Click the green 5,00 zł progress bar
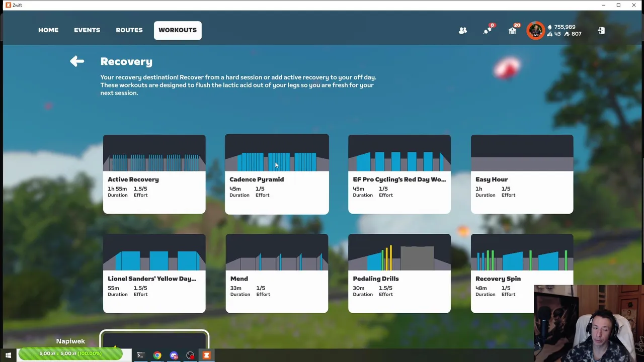The height and width of the screenshot is (362, 644). [x=70, y=354]
